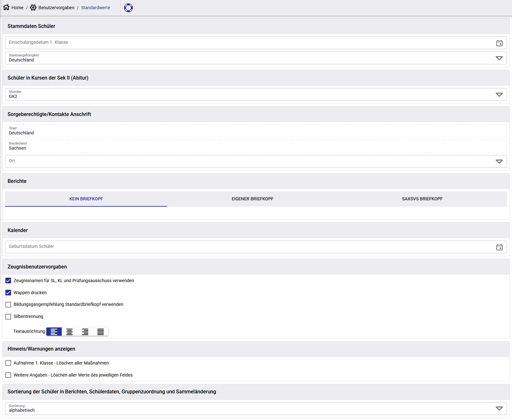Open calendar picker for Geburtsdatum Schüler
This screenshot has height=420, width=512.
coord(499,247)
